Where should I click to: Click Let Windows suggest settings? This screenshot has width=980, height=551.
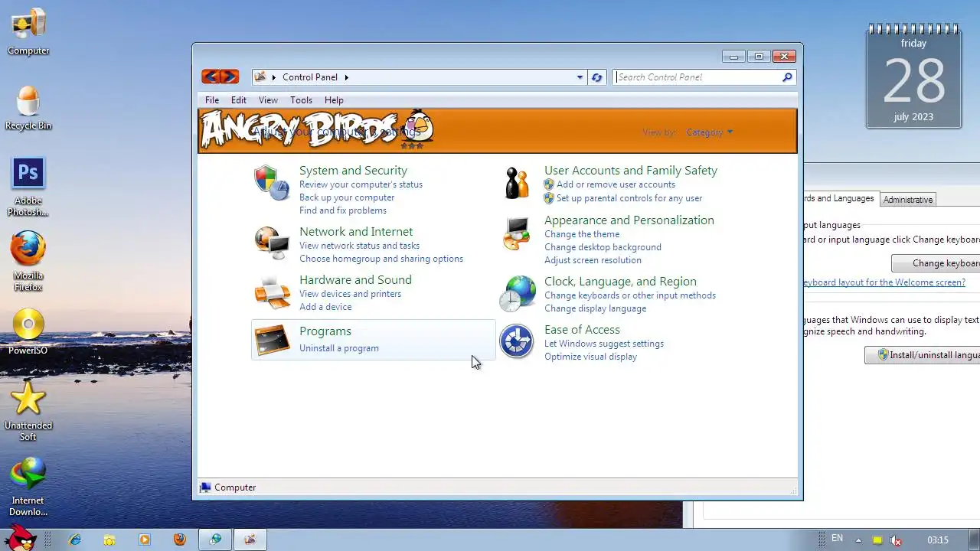604,344
